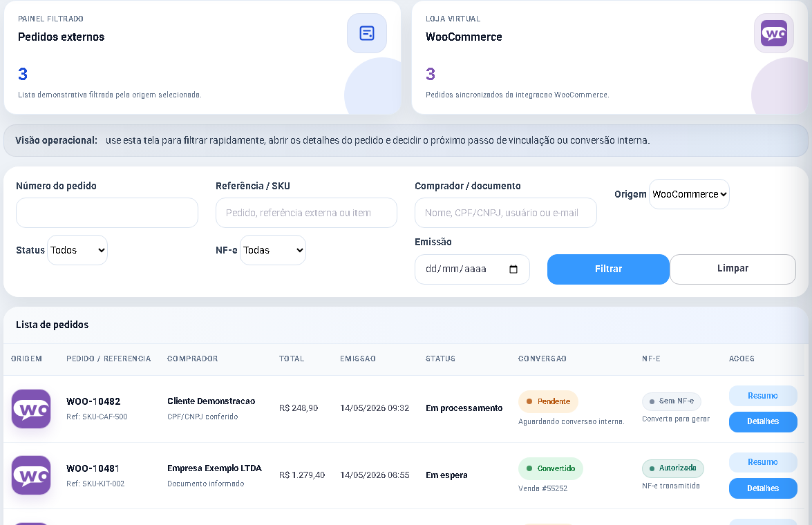812x525 pixels.
Task: Focus the Número do pedido input
Action: (x=107, y=213)
